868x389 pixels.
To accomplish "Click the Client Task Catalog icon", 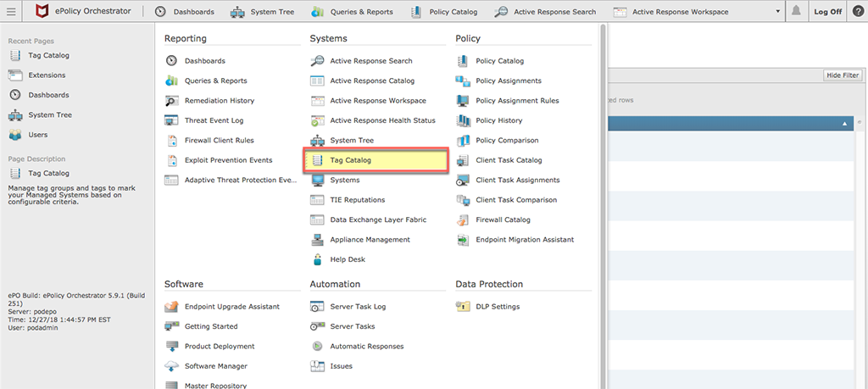I will coord(462,160).
